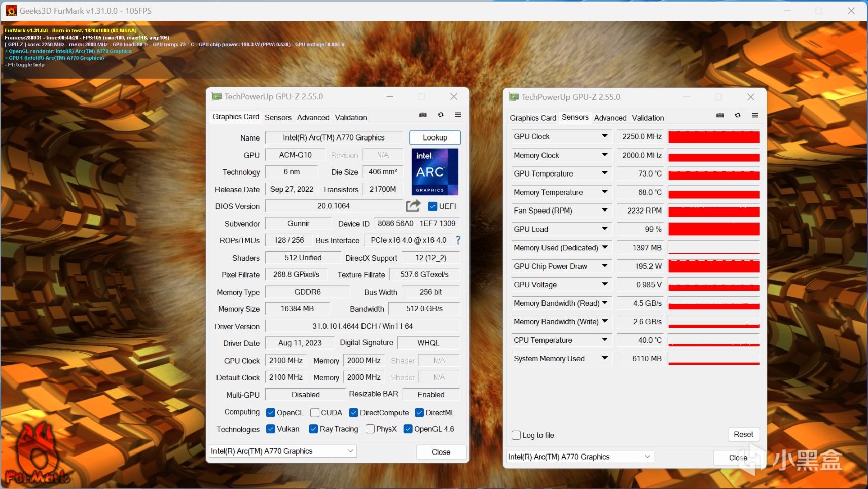The image size is (868, 489).
Task: Switch to Validation tab in the left GPU-Z window
Action: coord(351,117)
